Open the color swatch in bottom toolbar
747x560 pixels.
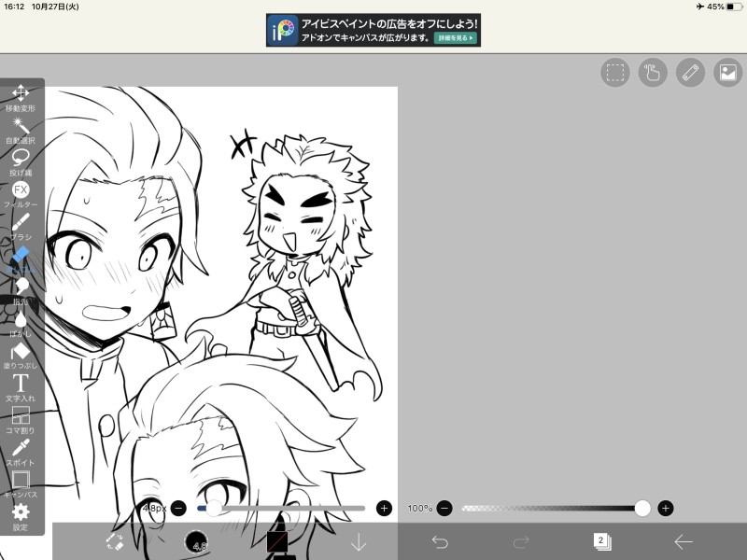[x=276, y=542]
